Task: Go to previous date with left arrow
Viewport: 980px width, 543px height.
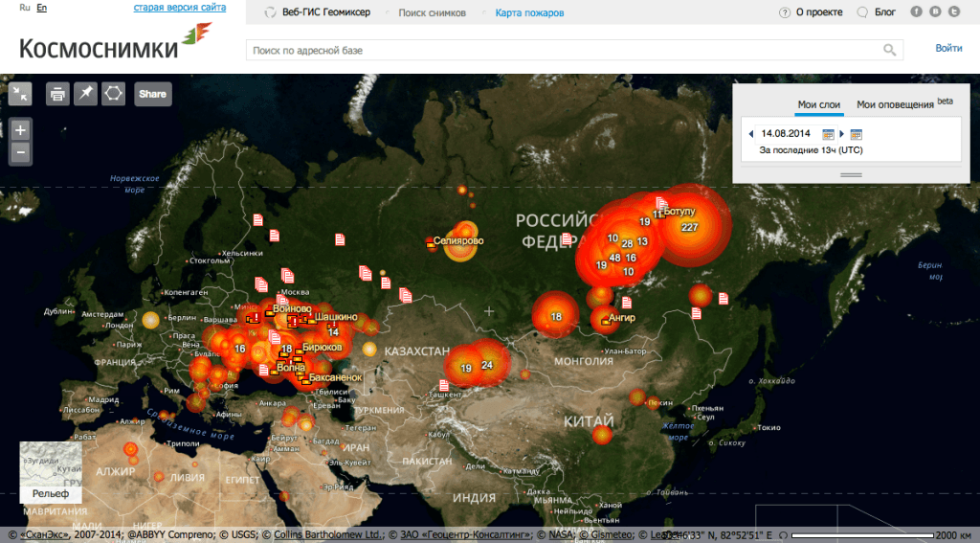Action: (x=750, y=134)
